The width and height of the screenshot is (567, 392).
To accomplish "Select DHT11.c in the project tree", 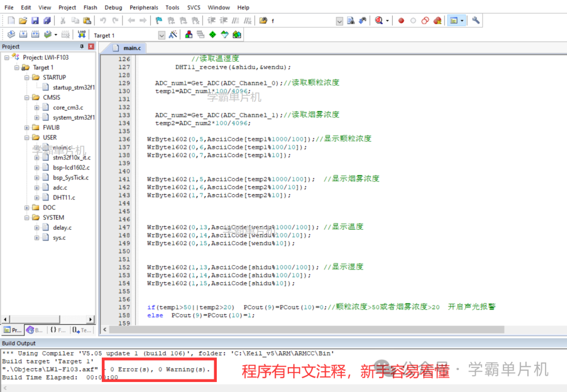I will (64, 198).
